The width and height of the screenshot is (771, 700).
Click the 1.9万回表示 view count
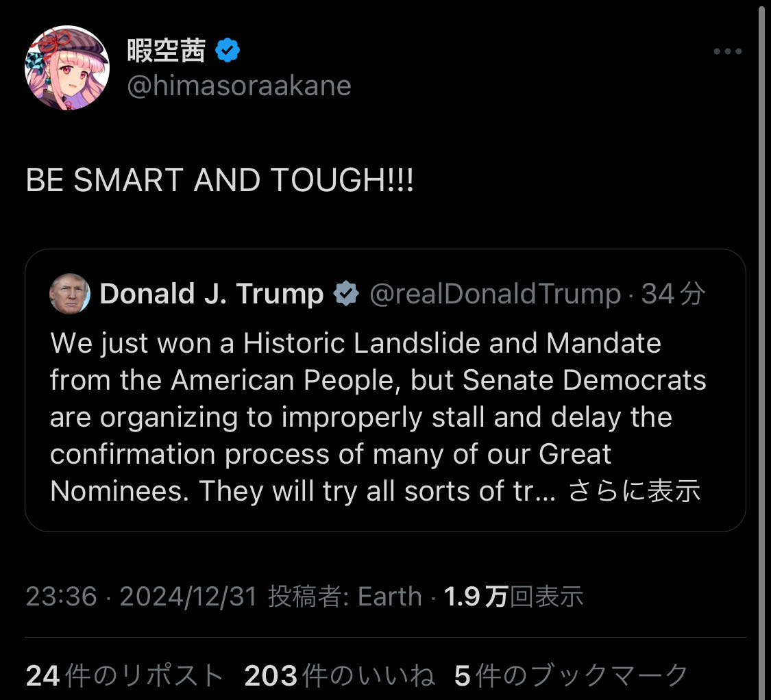(x=513, y=597)
